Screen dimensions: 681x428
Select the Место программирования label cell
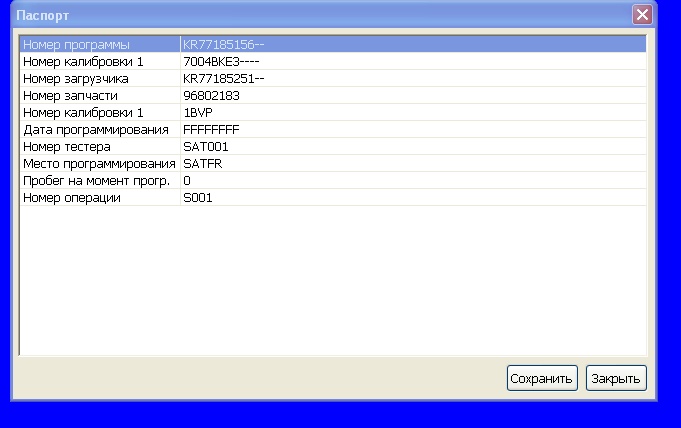point(99,164)
